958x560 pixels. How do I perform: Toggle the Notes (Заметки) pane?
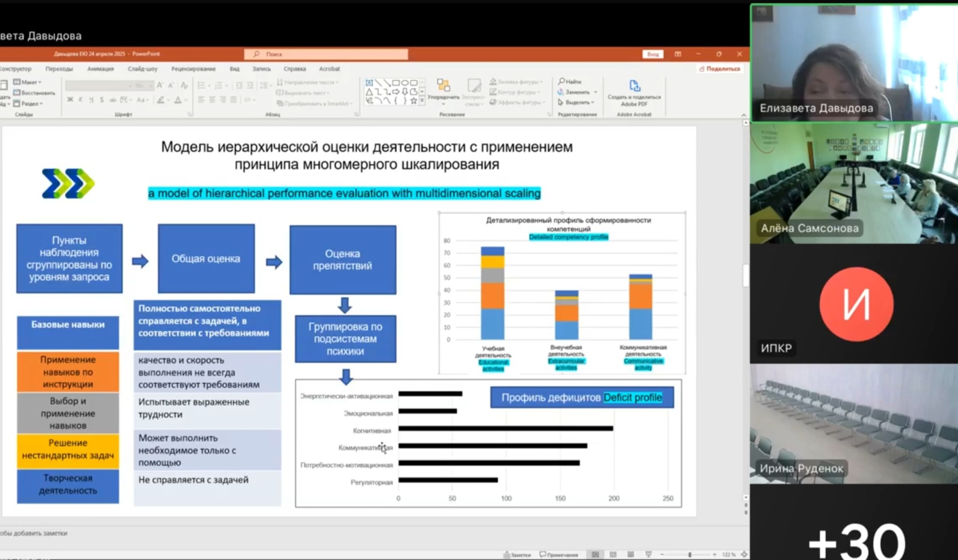coord(517,554)
